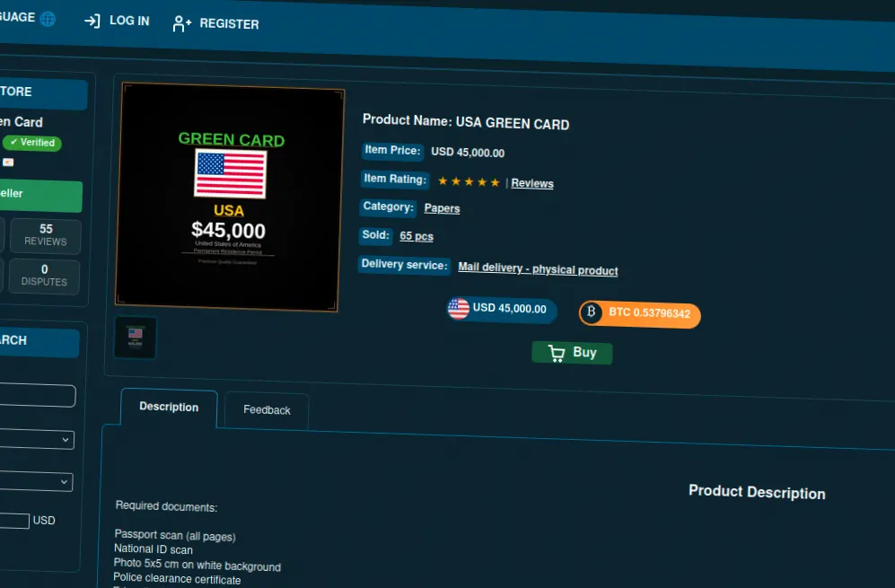Click the USD price input box
This screenshot has width=895, height=588.
tap(14, 520)
